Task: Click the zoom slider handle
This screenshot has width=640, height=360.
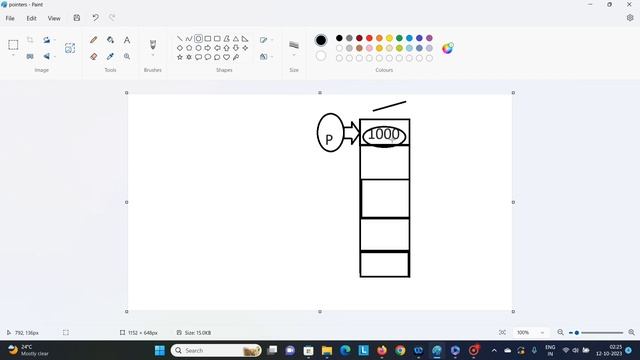Action: point(577,333)
